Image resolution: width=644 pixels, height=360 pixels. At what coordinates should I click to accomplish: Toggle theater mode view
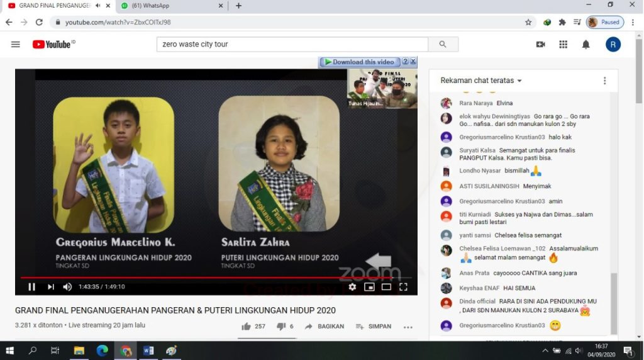(x=386, y=287)
